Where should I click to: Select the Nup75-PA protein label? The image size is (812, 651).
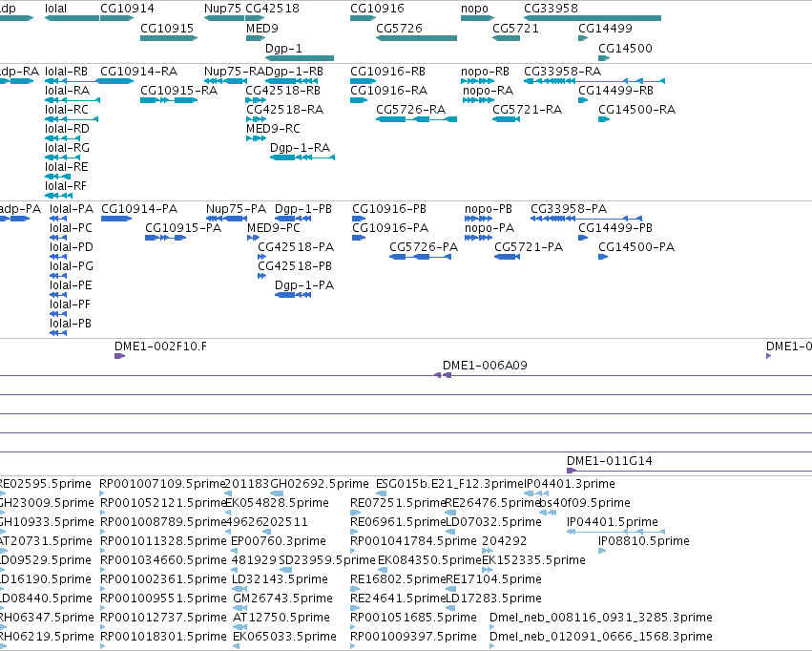(236, 209)
